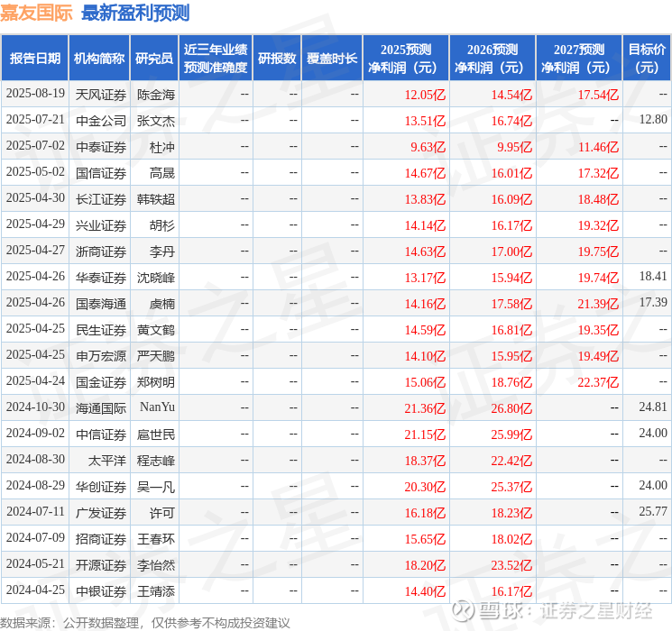Select the 2025预测净利润 column header
672x631 pixels.
click(x=406, y=59)
